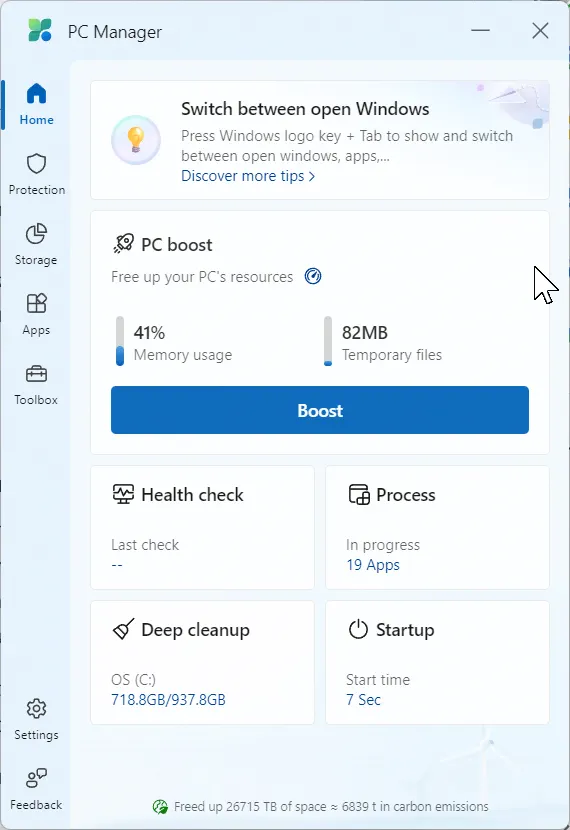Click the PC Manager logo icon
This screenshot has height=830, width=570.
tap(40, 30)
